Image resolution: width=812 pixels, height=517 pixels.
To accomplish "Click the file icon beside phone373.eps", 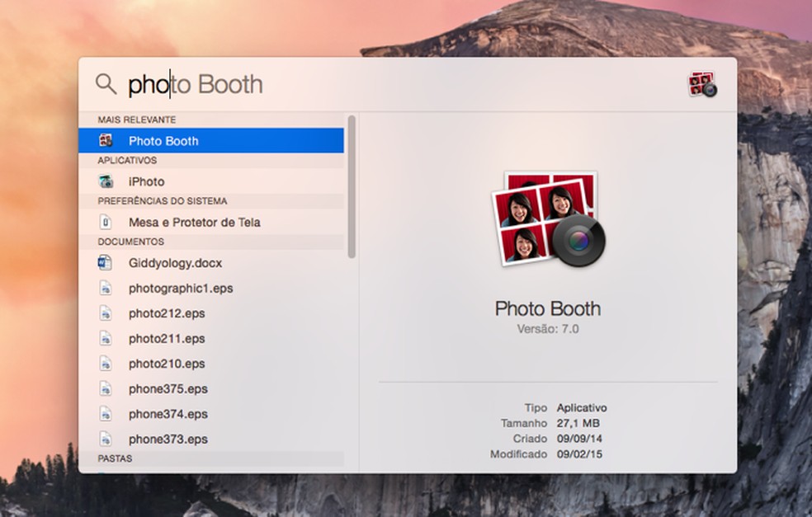I will tap(106, 439).
